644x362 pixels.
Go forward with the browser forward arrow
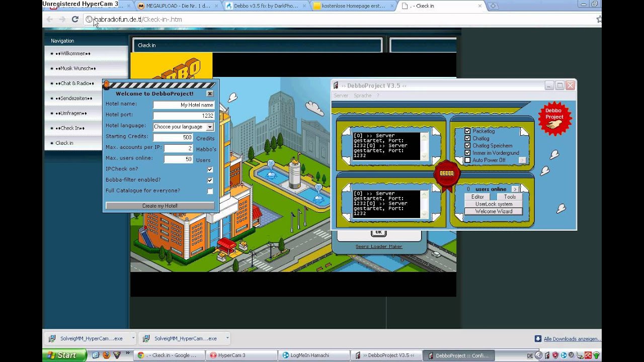62,19
